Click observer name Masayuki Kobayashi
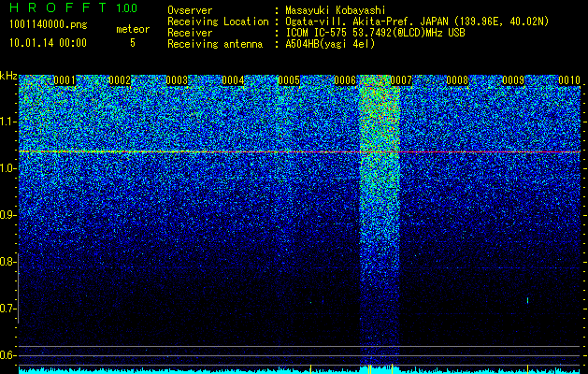Image resolution: width=588 pixels, height=374 pixels. (x=336, y=10)
